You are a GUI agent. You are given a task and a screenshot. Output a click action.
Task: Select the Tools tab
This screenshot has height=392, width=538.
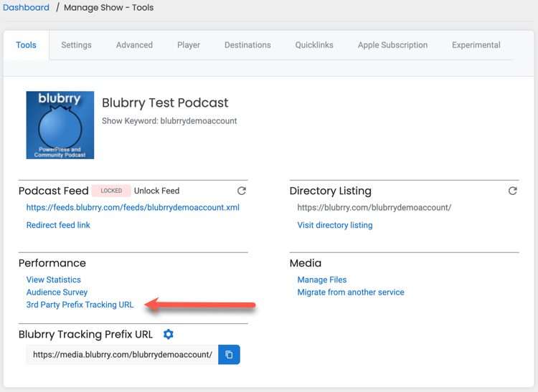[26, 45]
